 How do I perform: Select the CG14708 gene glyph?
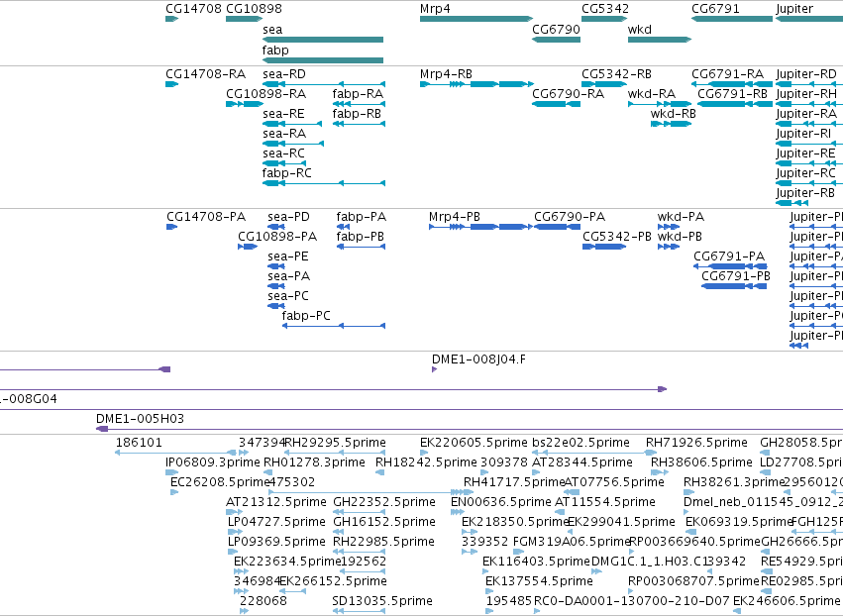(172, 19)
